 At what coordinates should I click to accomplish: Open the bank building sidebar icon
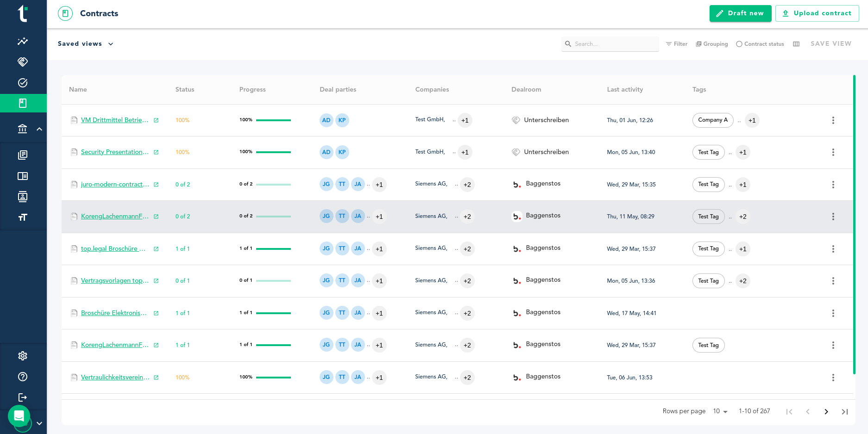tap(22, 129)
